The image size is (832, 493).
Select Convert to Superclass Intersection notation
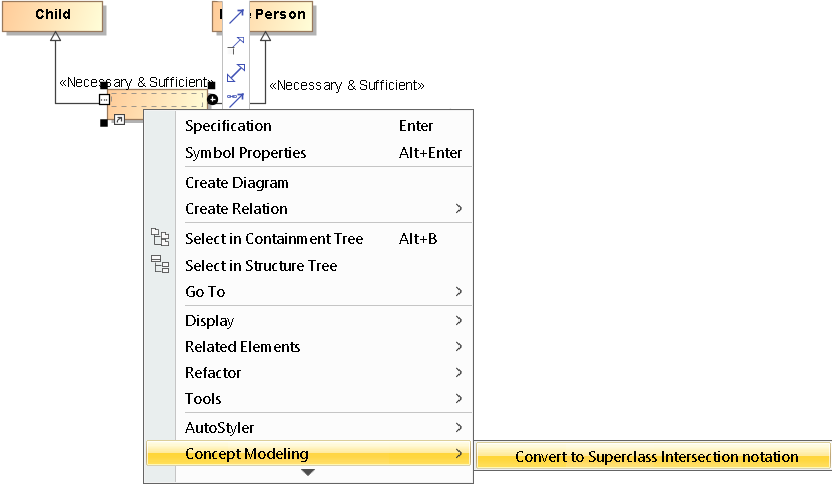[656, 457]
